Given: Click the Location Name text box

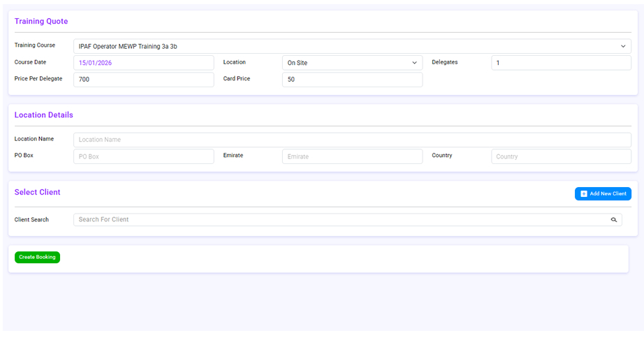Looking at the screenshot, I should tap(352, 140).
